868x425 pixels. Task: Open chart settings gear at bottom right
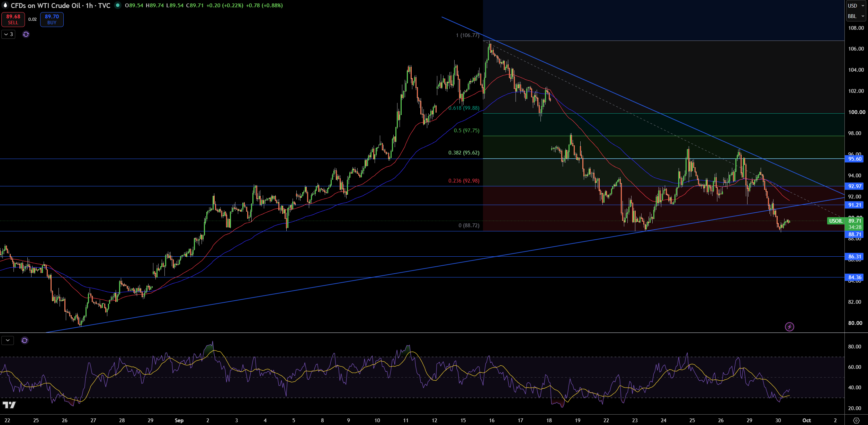click(x=856, y=420)
